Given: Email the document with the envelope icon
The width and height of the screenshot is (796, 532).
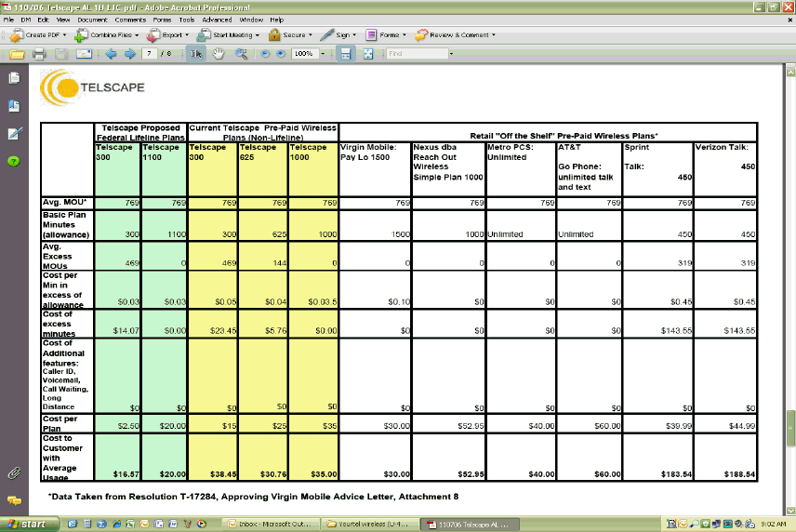Looking at the screenshot, I should click(x=84, y=54).
